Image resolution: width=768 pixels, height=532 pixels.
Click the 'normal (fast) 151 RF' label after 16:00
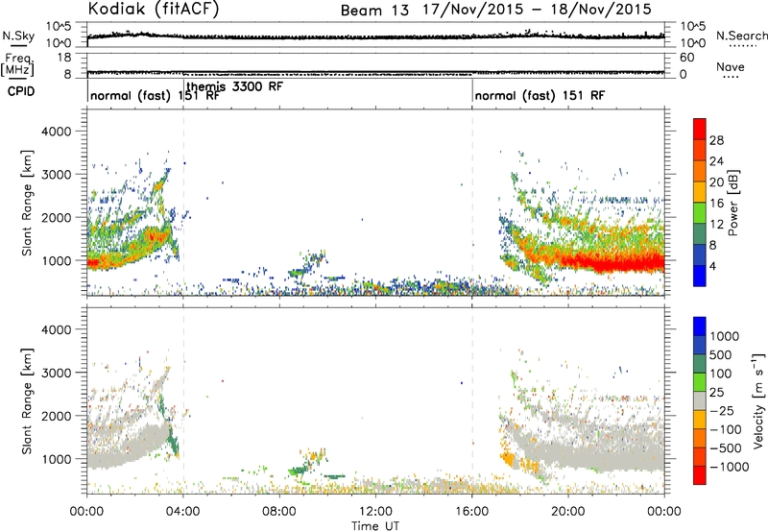point(540,95)
